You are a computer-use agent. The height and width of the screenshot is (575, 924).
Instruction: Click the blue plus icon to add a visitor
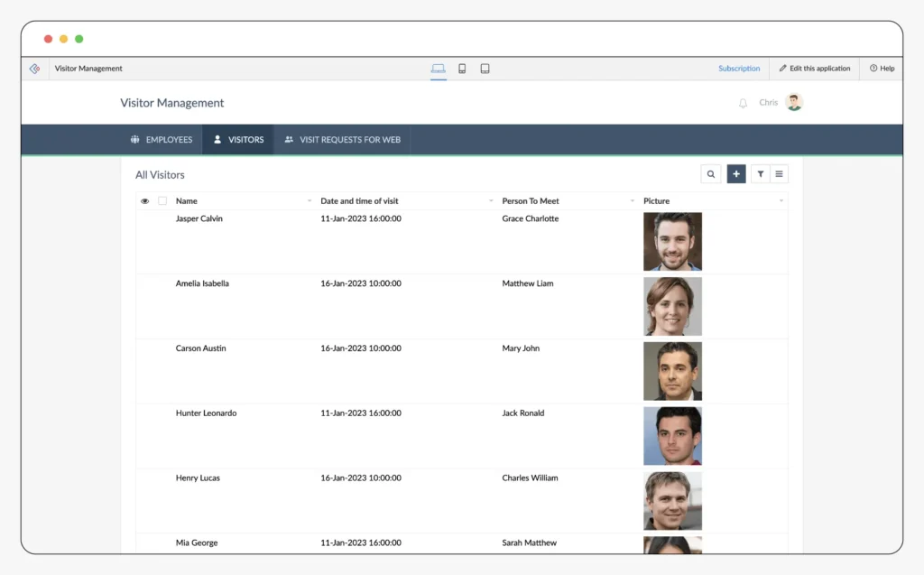click(x=736, y=173)
